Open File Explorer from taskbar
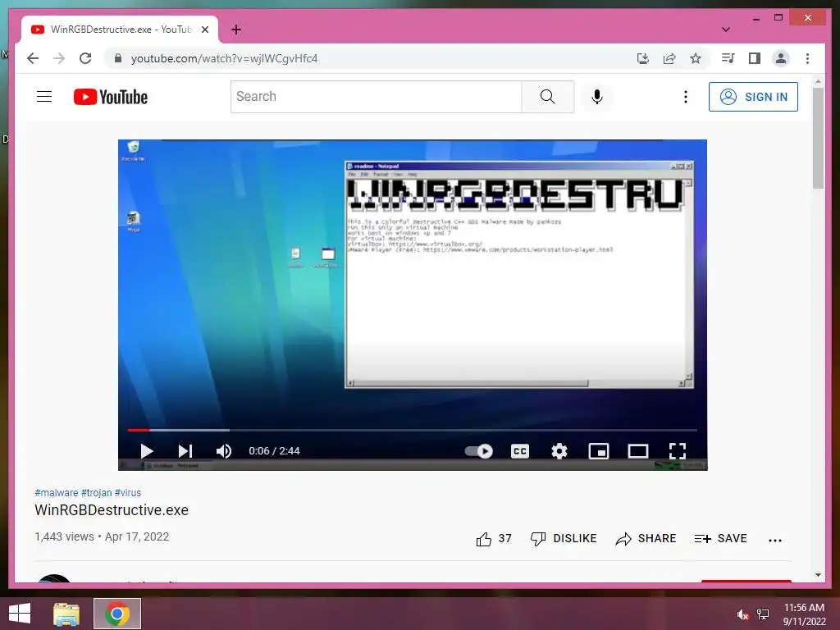 66,614
